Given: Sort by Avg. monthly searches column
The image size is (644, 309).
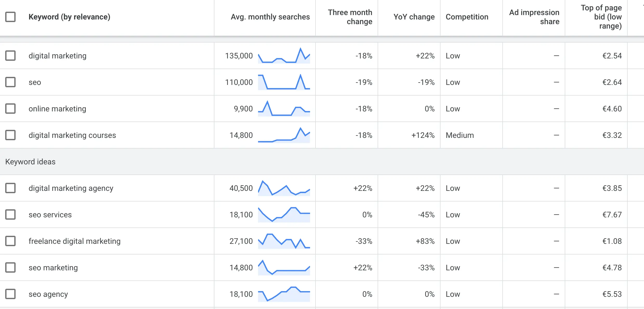Looking at the screenshot, I should point(270,17).
